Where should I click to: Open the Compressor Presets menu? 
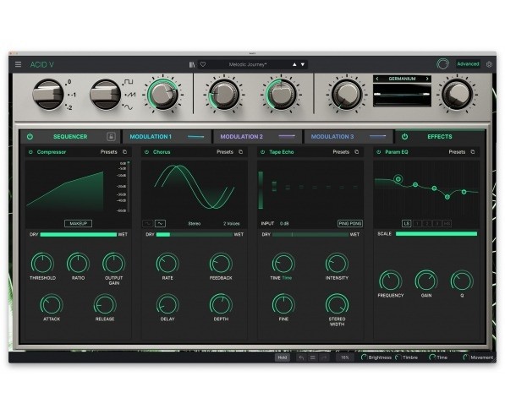click(x=108, y=152)
